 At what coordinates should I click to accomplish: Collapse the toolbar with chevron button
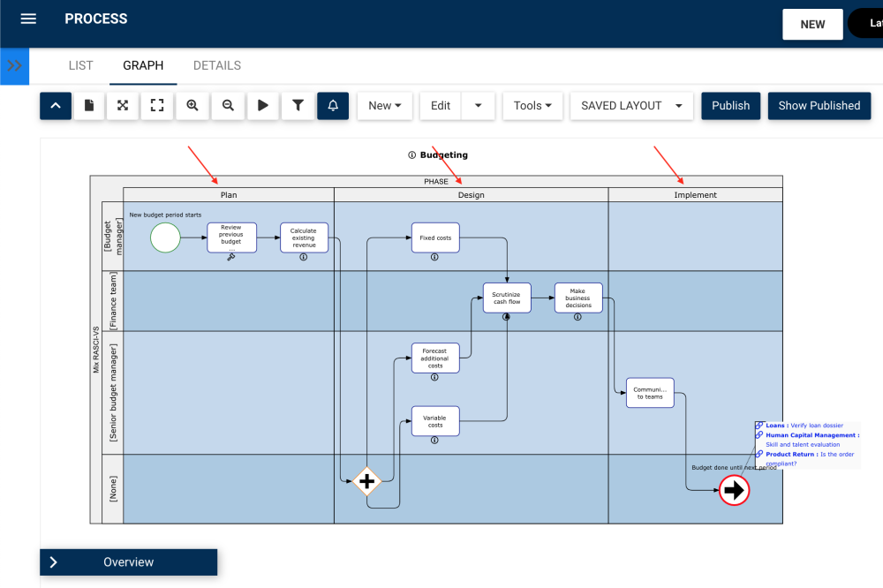coord(55,105)
